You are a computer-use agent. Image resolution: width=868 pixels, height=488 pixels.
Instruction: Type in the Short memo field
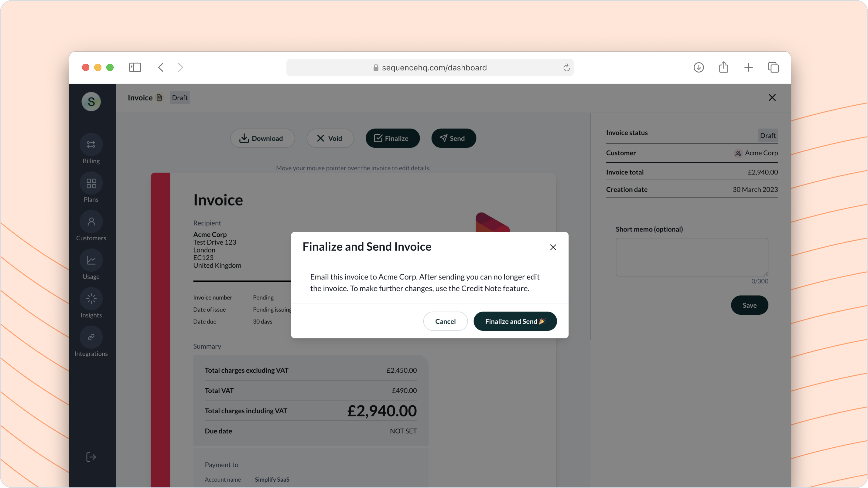tap(692, 257)
